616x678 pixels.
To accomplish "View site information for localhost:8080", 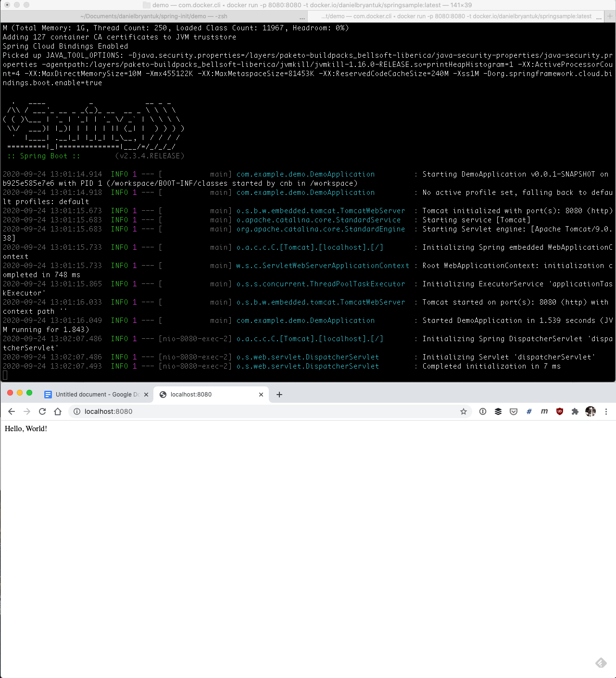I will [76, 411].
